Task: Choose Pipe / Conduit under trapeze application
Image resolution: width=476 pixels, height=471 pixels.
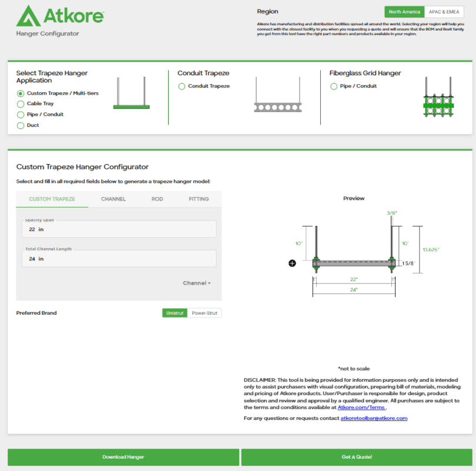Action: [21, 115]
